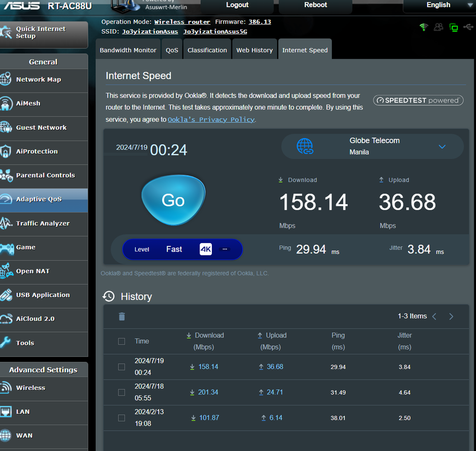Image resolution: width=476 pixels, height=451 pixels.
Task: Open the Tools wrench icon
Action: 6,343
